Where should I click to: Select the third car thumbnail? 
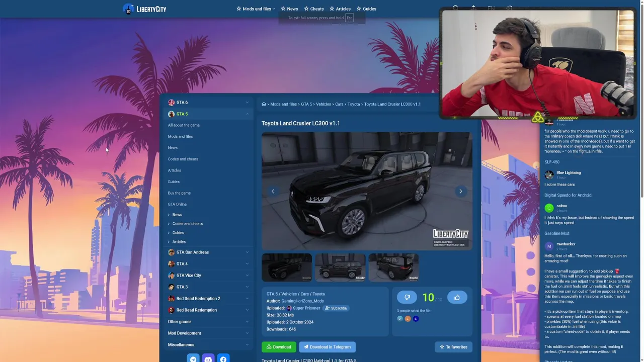point(393,267)
